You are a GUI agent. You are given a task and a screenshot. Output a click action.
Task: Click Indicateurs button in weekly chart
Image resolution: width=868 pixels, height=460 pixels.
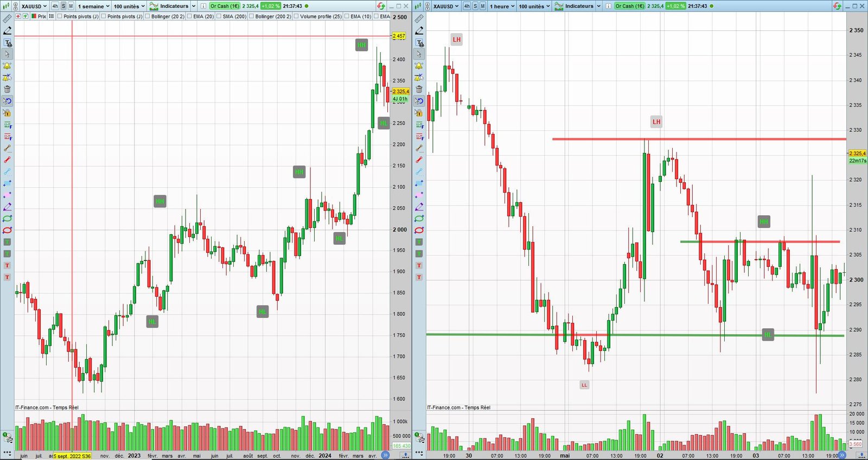(x=169, y=6)
